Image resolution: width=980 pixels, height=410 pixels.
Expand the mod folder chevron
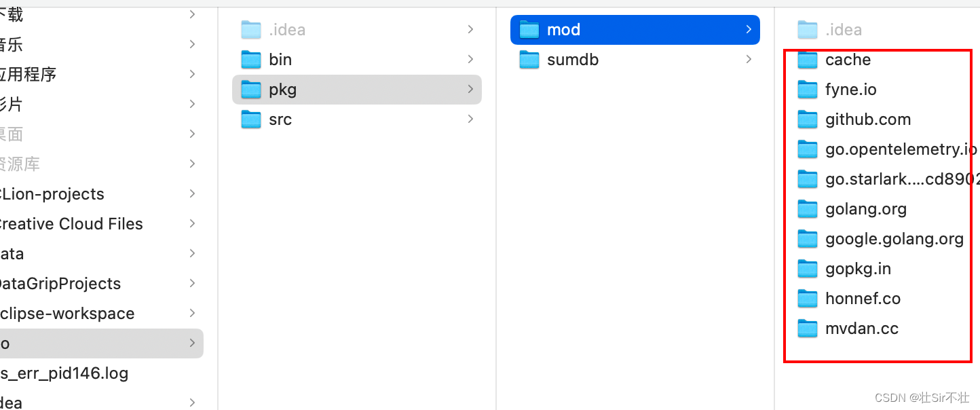coord(748,29)
